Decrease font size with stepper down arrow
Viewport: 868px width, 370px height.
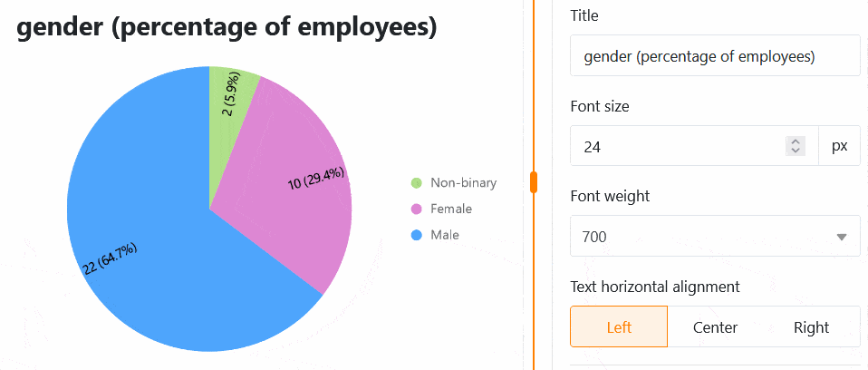point(796,151)
